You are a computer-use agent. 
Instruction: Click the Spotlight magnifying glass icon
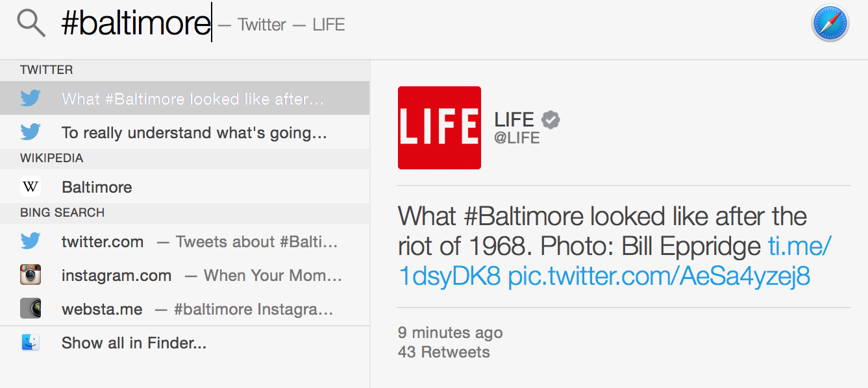pos(31,24)
